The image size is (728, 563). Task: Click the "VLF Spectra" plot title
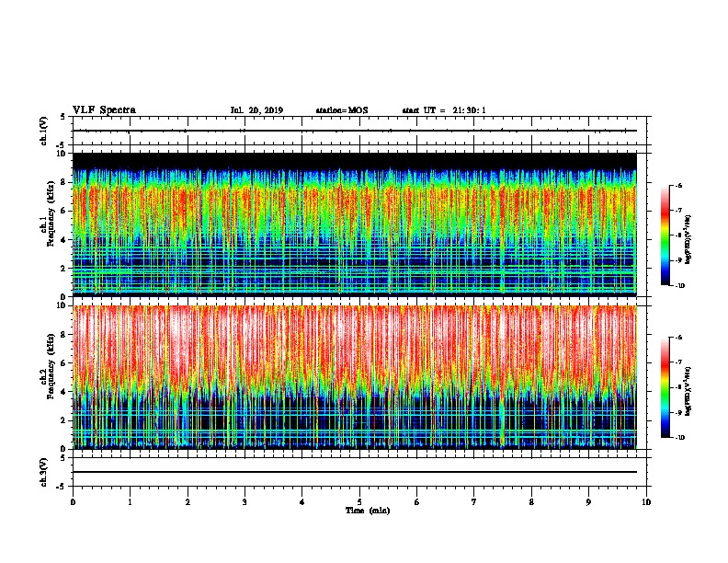point(104,110)
